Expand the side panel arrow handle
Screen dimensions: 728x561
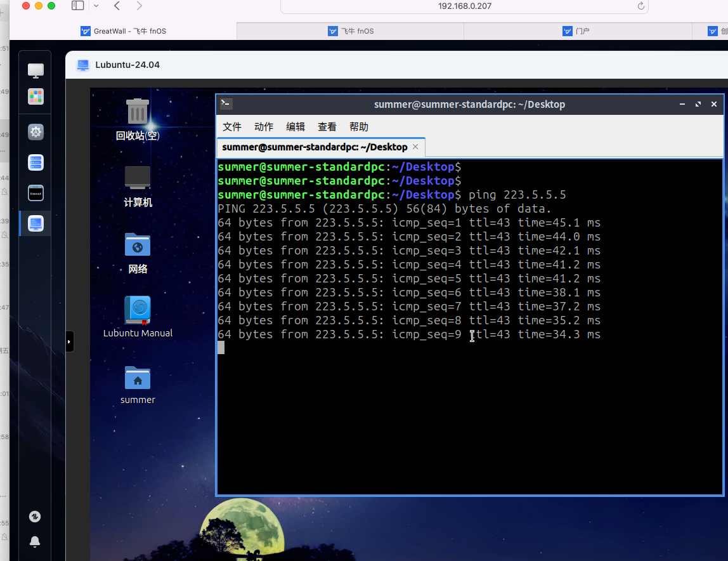(x=70, y=341)
